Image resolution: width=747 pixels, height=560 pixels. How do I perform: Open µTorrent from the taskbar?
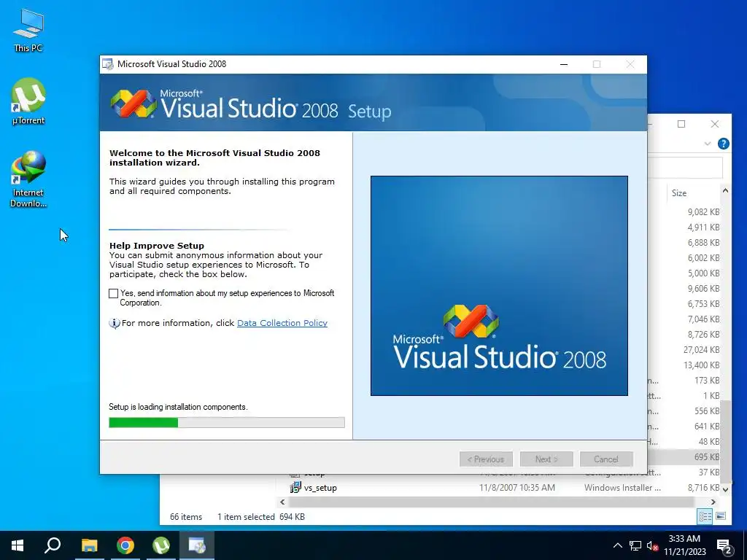[161, 545]
